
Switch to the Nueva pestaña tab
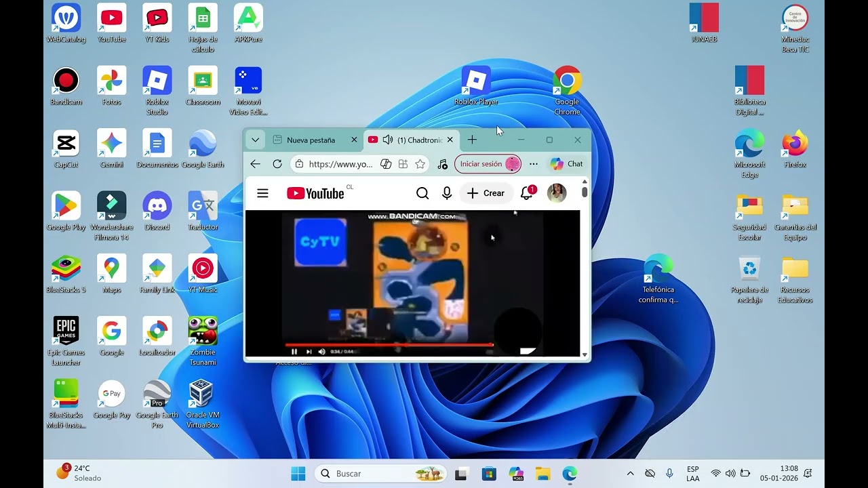[x=311, y=140]
